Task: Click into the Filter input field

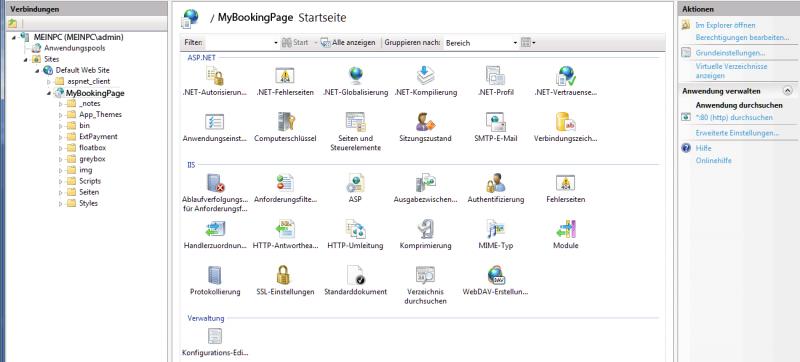Action: click(239, 43)
